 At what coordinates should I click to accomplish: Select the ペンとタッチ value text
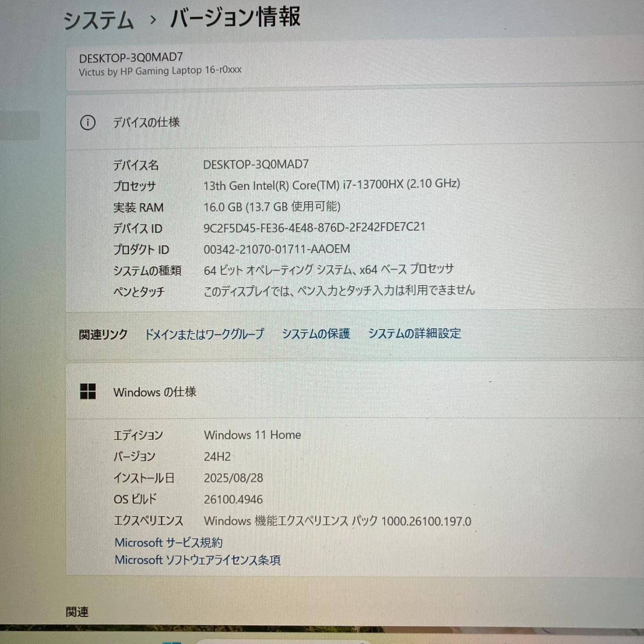339,291
